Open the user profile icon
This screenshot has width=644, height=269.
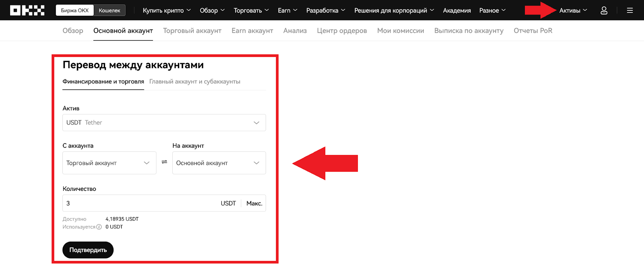pyautogui.click(x=604, y=10)
